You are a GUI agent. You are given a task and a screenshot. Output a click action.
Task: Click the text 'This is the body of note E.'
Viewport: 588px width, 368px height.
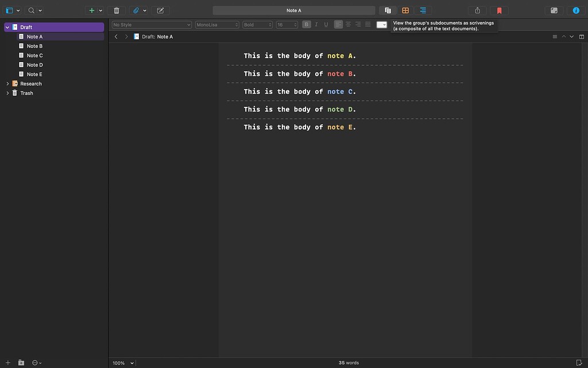(300, 127)
